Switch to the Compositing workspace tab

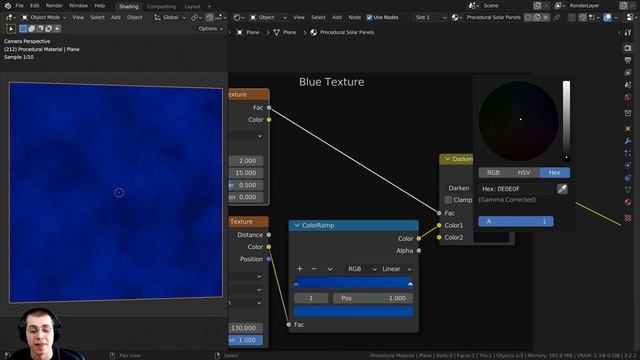click(161, 7)
